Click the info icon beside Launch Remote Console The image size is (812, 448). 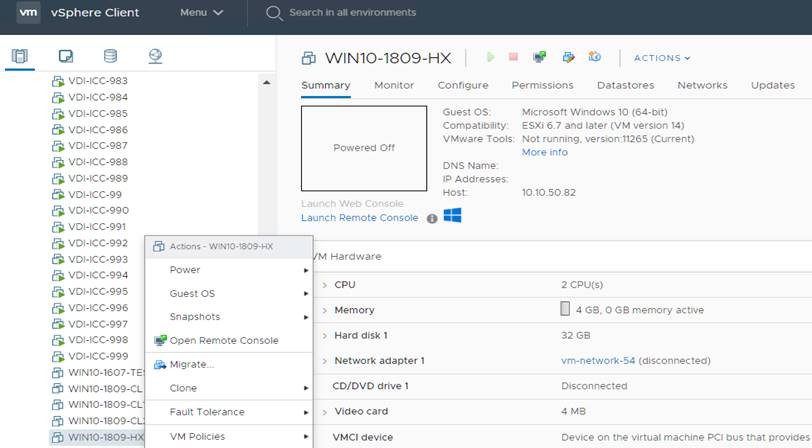(x=432, y=219)
